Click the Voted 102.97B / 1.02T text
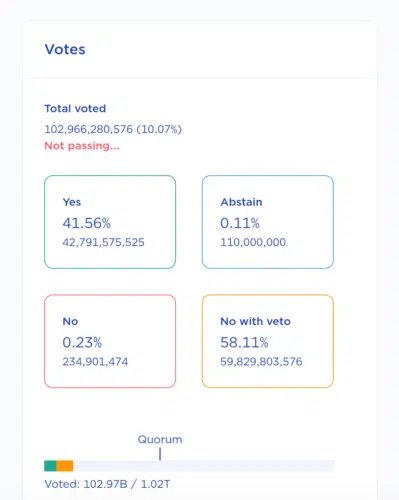The height and width of the screenshot is (500, 399). point(107,484)
